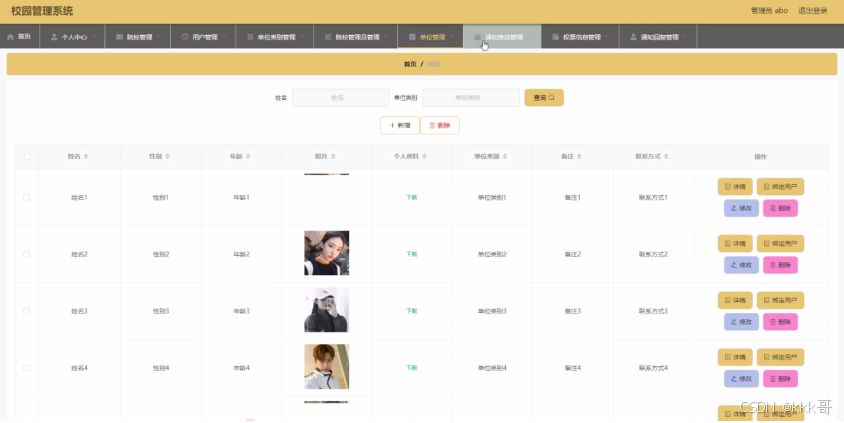Click the 下载 link in row 姓名4
Image resolution: width=844 pixels, height=423 pixels.
pos(412,368)
